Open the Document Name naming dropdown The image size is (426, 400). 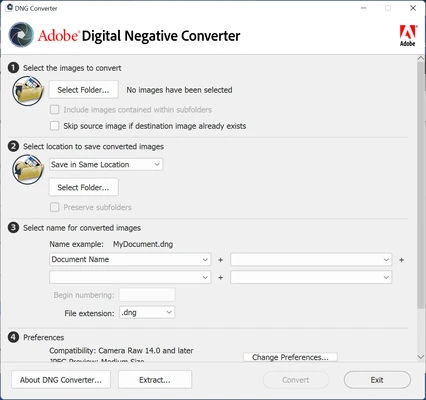(130, 259)
